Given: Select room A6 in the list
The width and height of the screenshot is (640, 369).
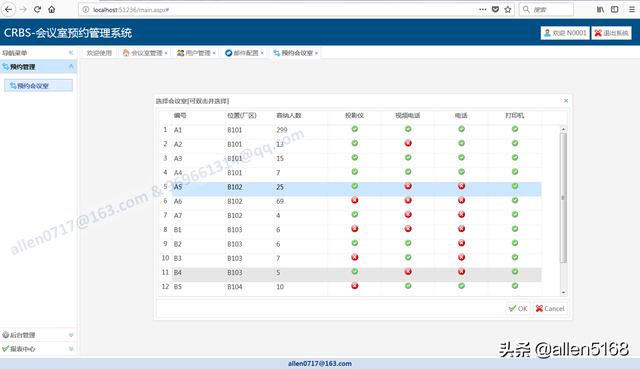Looking at the screenshot, I should click(350, 201).
